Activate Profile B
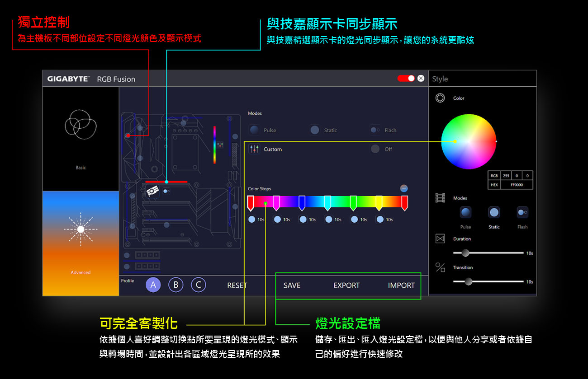Screen dimensions: 588x379 (176, 285)
